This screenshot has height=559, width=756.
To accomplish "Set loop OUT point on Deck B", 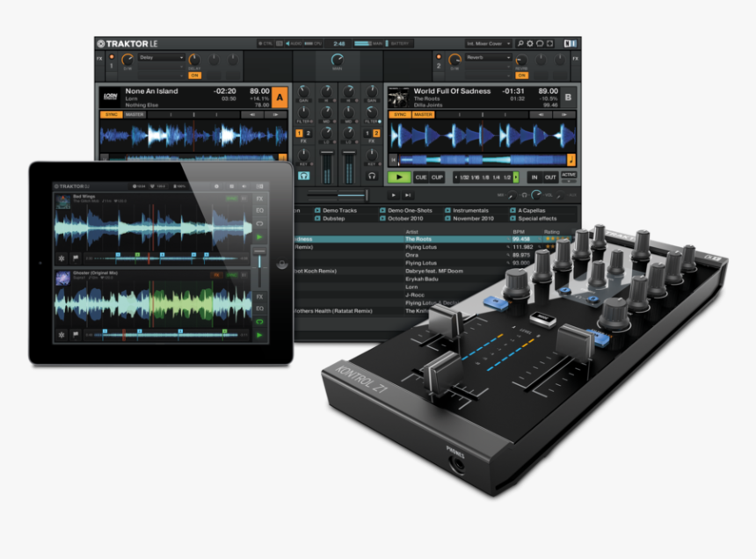I will (550, 178).
